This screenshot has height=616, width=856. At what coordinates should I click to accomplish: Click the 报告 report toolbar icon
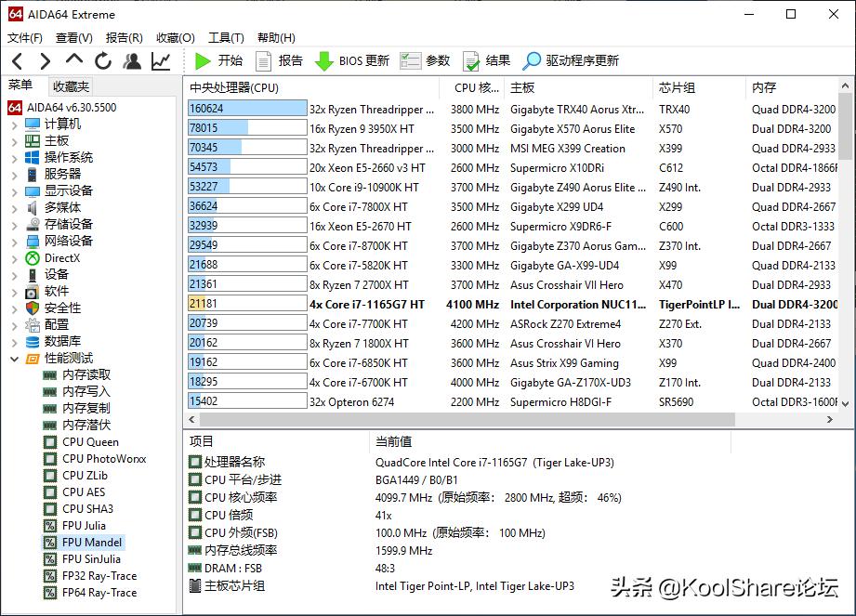(277, 60)
